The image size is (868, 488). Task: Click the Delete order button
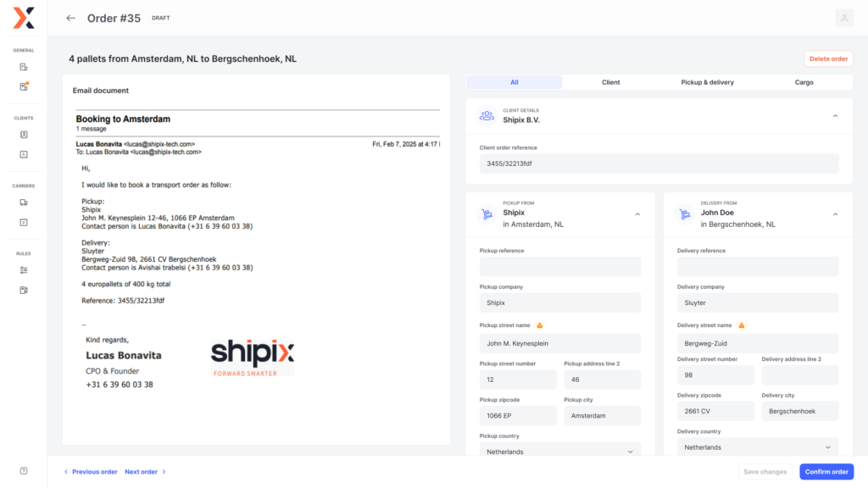click(828, 58)
